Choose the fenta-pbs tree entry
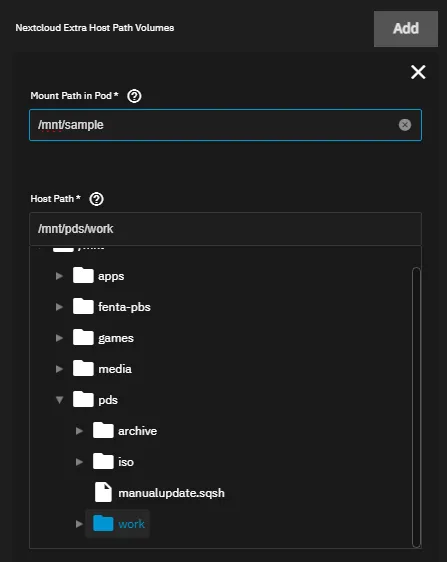Image resolution: width=447 pixels, height=562 pixels. click(124, 307)
